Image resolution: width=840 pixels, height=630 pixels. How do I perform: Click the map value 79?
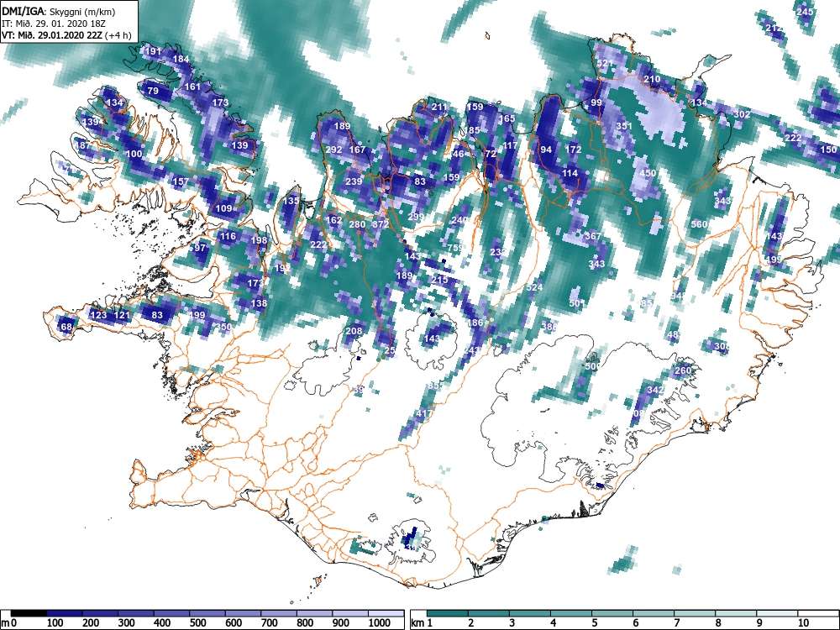(x=153, y=91)
